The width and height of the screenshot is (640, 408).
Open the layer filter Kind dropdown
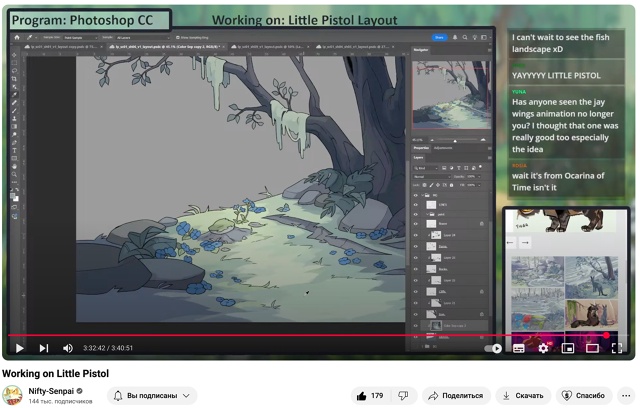pos(425,168)
